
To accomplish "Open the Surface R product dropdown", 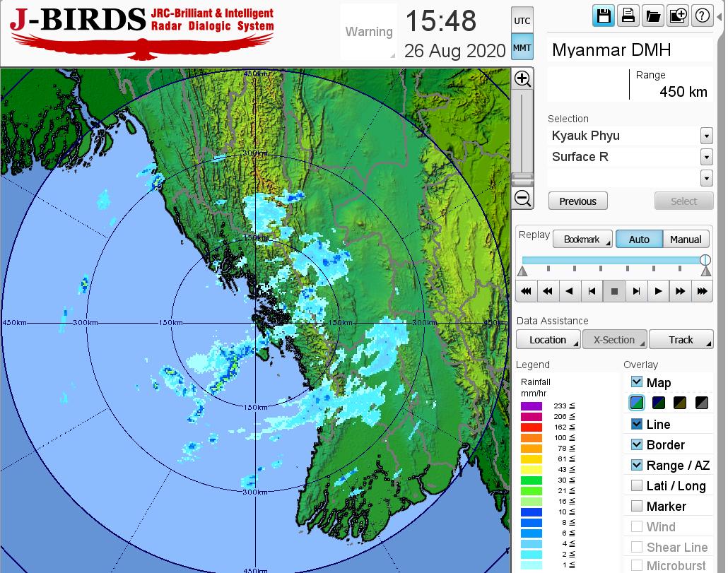I will (x=706, y=157).
